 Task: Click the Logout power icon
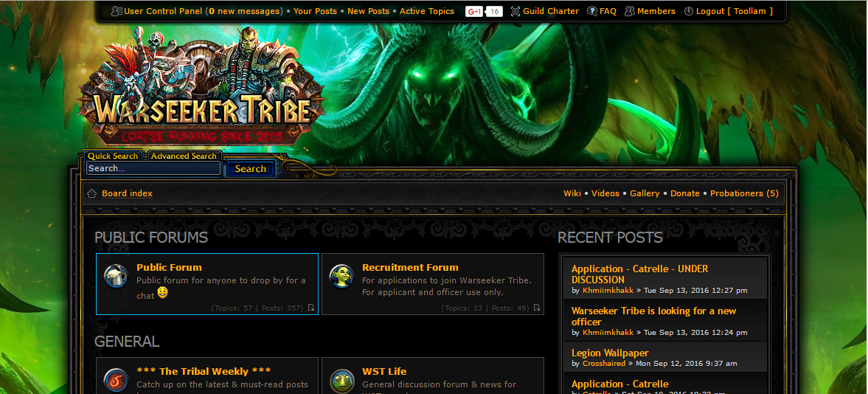689,11
